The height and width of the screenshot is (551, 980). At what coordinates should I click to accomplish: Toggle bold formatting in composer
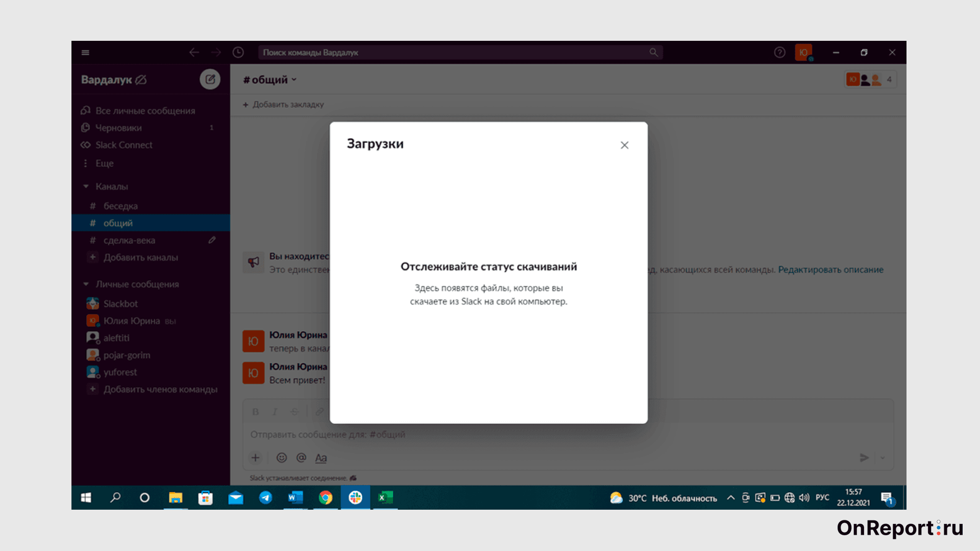[256, 412]
